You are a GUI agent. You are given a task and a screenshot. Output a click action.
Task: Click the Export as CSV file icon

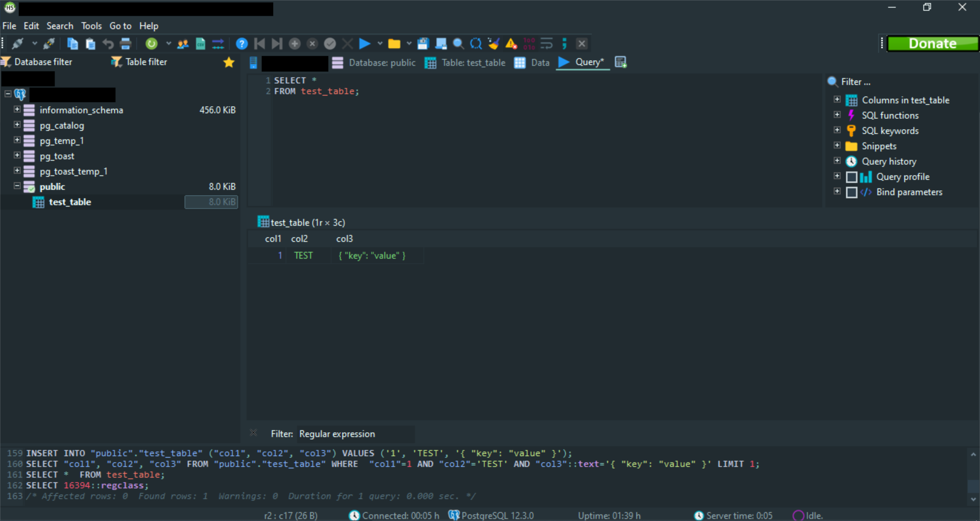click(x=201, y=44)
